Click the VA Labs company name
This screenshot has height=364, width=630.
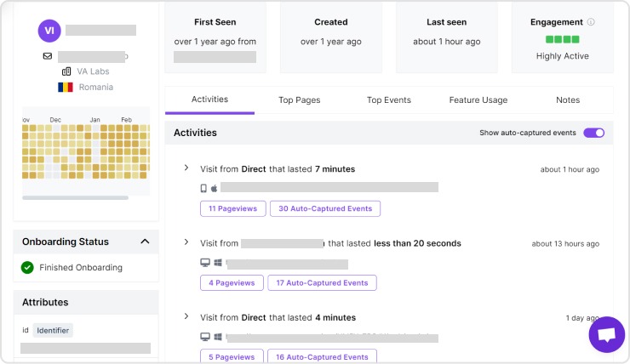93,71
